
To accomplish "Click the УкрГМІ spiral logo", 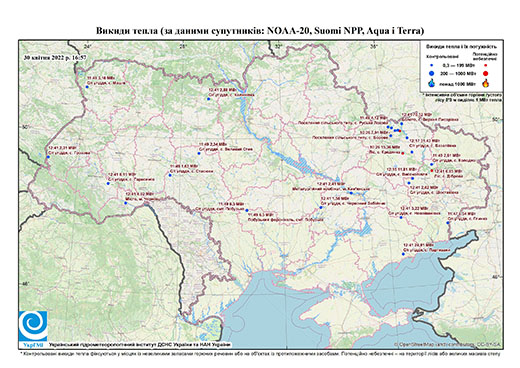I will [33, 326].
